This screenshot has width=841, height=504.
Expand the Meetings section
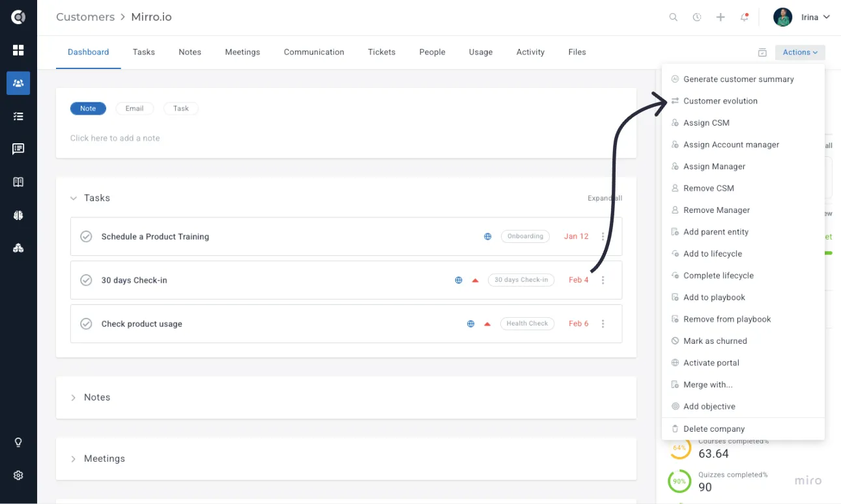point(74,459)
